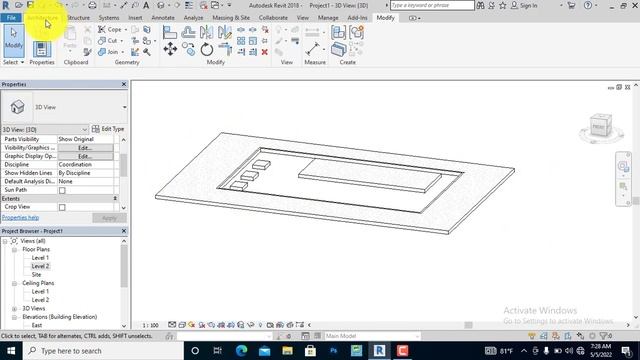Open the '3D View: {3D}' instance filter combo
Image resolution: width=640 pixels, height=360 pixels.
(x=45, y=129)
